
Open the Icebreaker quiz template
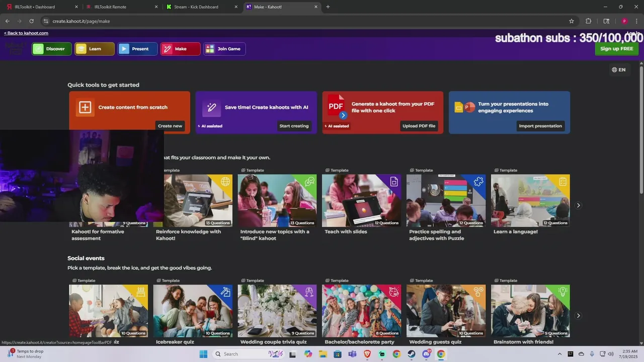pos(193,311)
